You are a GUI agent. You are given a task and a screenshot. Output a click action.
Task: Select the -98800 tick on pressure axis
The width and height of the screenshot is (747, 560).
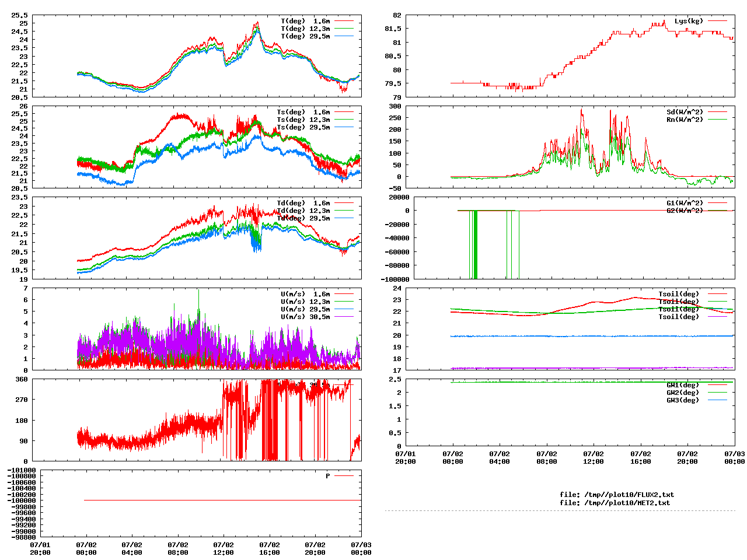coord(23,537)
